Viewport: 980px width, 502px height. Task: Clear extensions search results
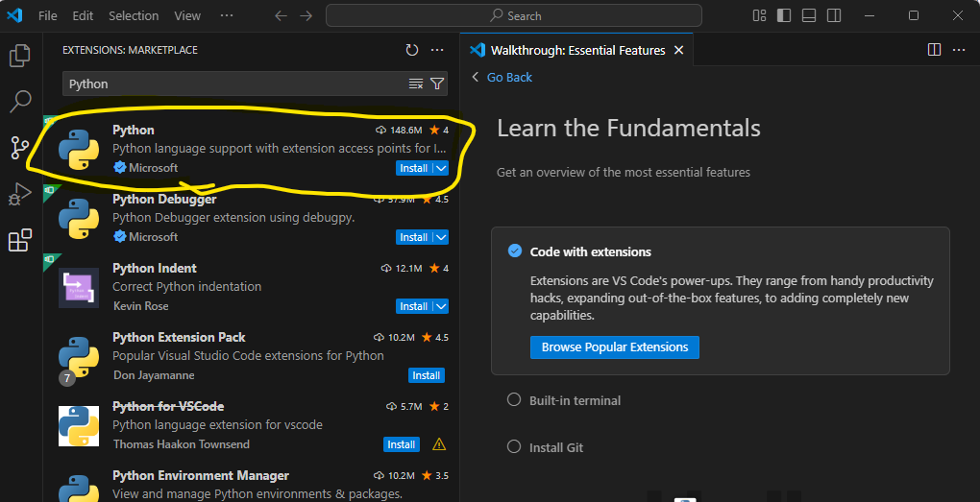[416, 84]
